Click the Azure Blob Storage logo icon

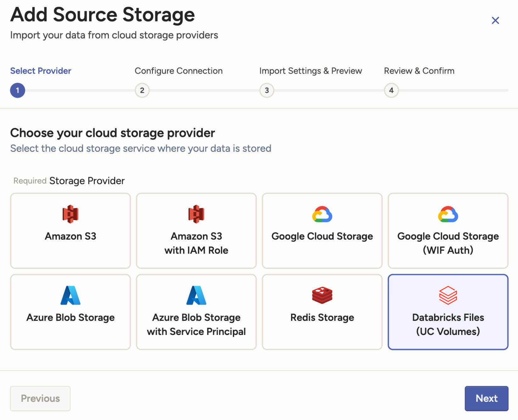(70, 295)
